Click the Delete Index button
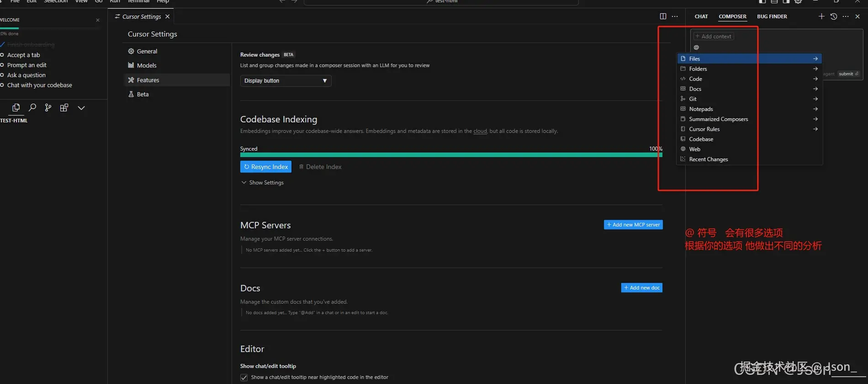The image size is (868, 384). tap(320, 167)
